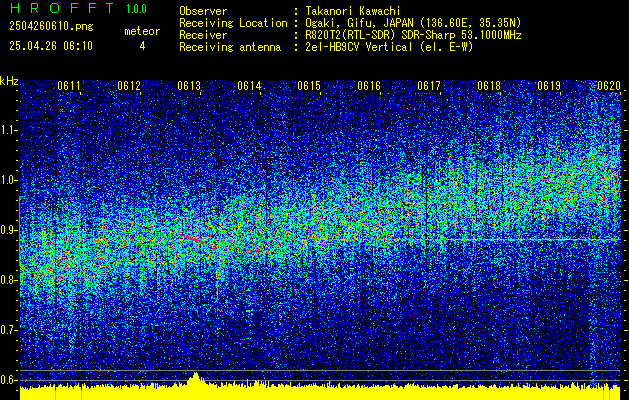Click the date stamp 25.04.26 06:10
Viewport: 629px width, 400px height.
coord(51,46)
